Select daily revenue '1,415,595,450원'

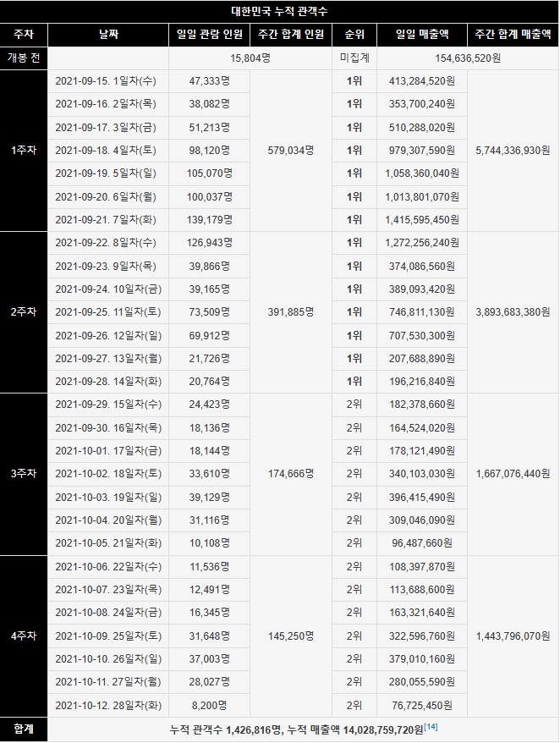tap(422, 220)
